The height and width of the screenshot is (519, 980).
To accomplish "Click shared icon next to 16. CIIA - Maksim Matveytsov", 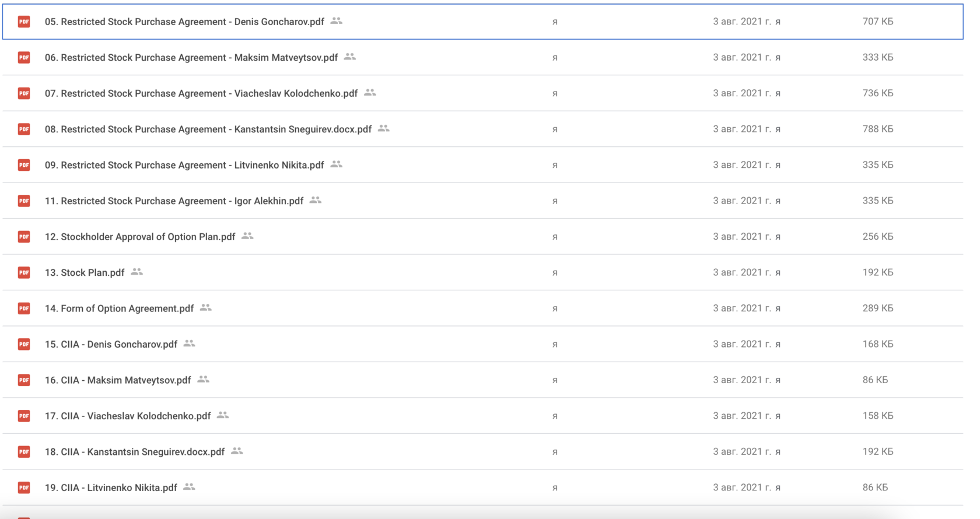I will point(204,380).
